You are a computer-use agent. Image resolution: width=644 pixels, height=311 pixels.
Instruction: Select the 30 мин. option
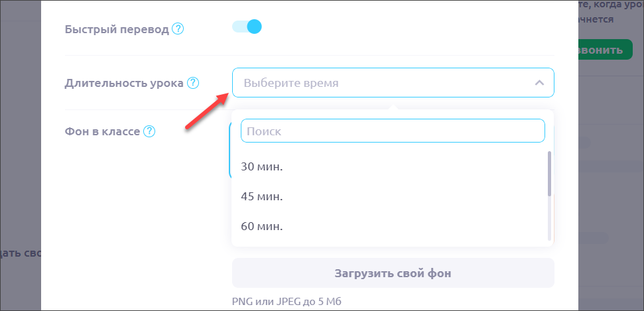click(x=262, y=166)
